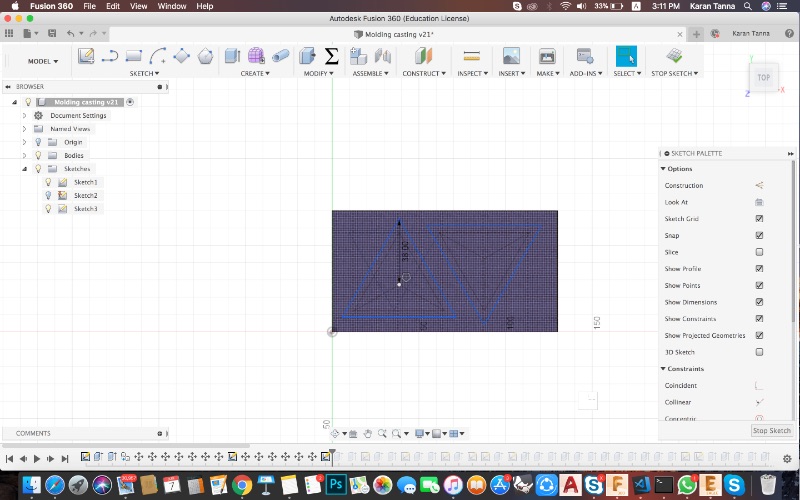Toggle the Show Points checkbox

pos(759,285)
